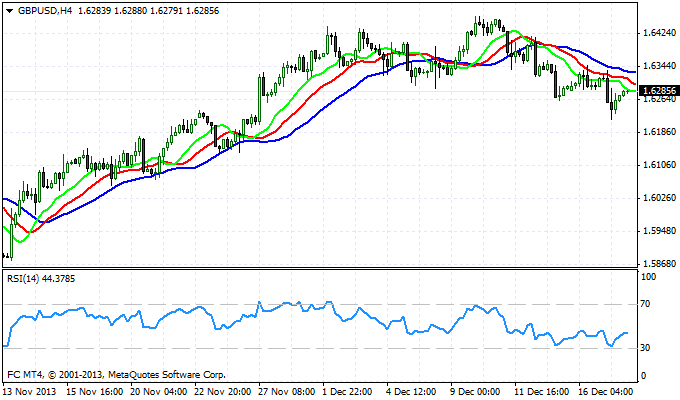Click the 22 Nov 20:00 time label
Image resolution: width=680 pixels, height=400 pixels.
point(223,391)
